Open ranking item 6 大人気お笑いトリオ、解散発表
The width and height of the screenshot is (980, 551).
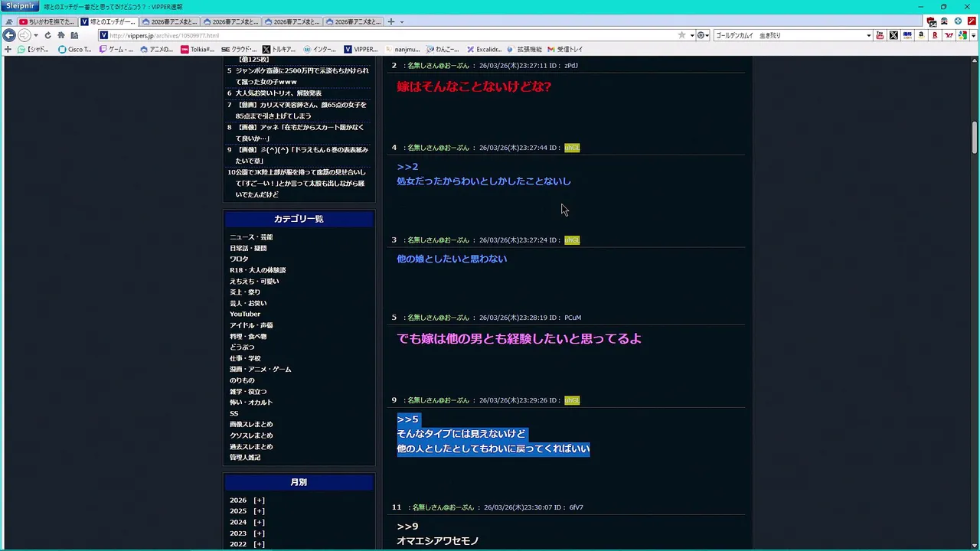(278, 93)
